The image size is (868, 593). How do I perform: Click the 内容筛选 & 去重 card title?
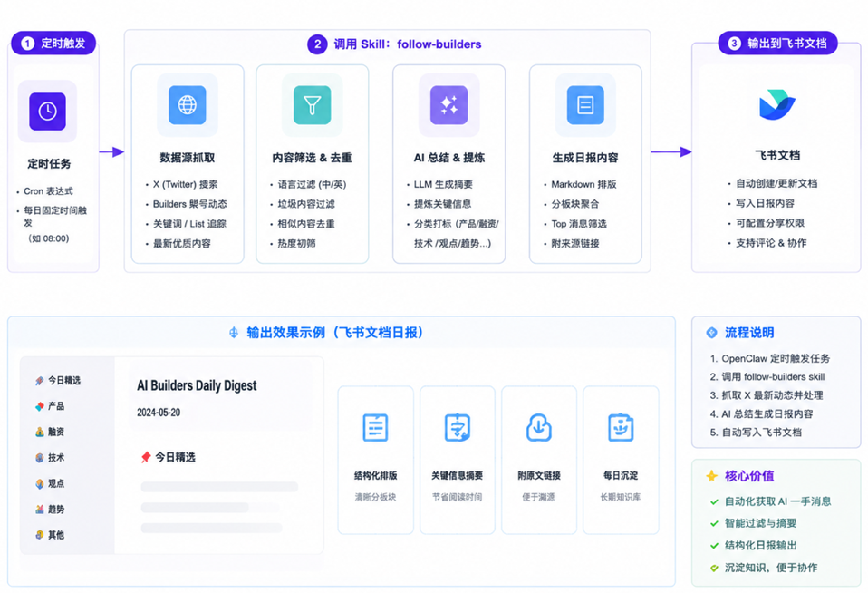pos(313,158)
